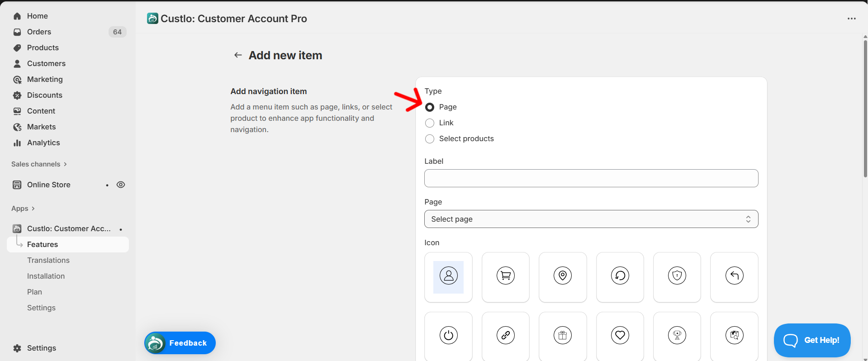Click the Custlo app logo in header
The height and width of the screenshot is (361, 868).
coord(153,19)
